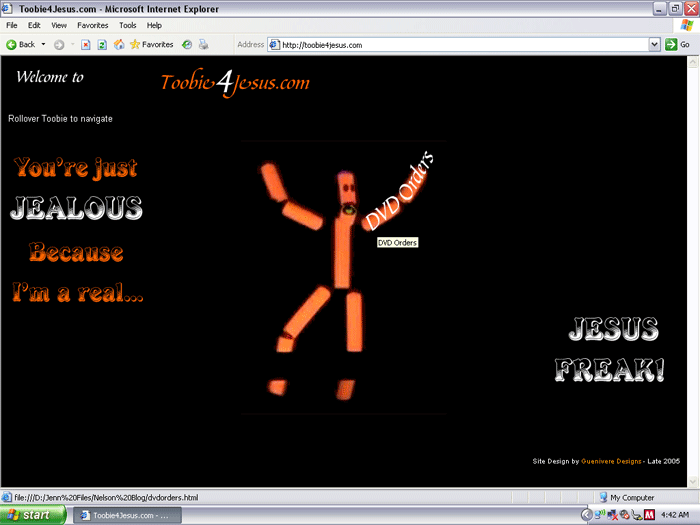This screenshot has width=700, height=525.
Task: Click Toobie's raised left arm segment
Action: [273, 182]
